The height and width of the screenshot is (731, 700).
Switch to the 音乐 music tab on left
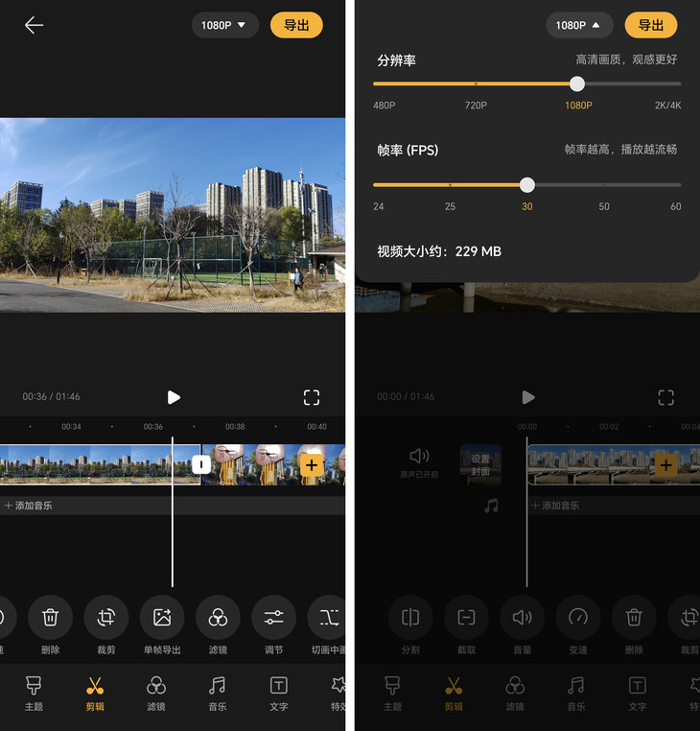click(217, 694)
